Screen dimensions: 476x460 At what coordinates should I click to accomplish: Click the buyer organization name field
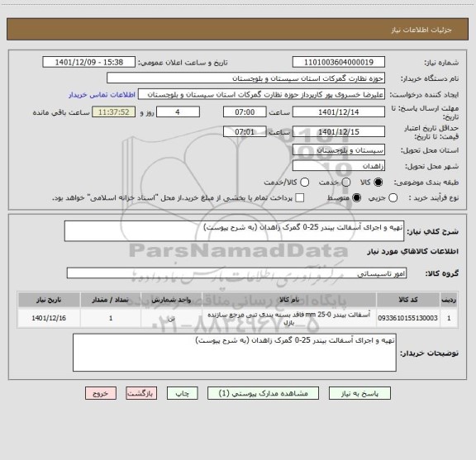click(246, 78)
